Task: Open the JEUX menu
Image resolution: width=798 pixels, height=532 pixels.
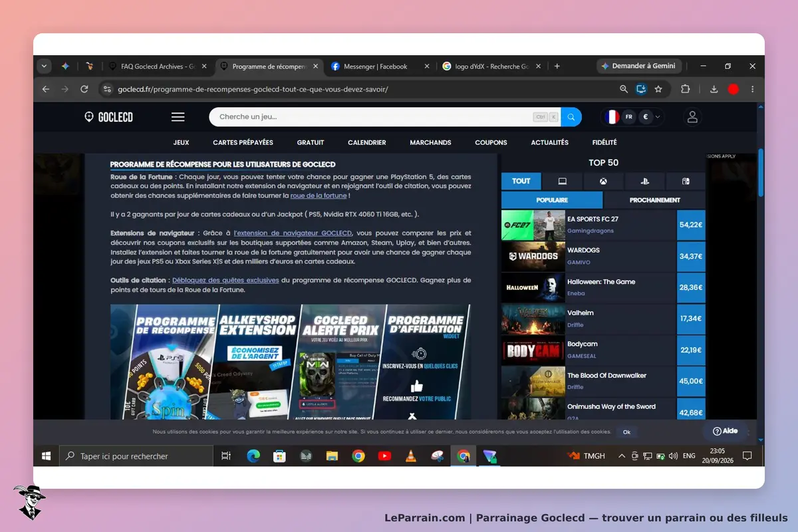Action: pyautogui.click(x=182, y=142)
